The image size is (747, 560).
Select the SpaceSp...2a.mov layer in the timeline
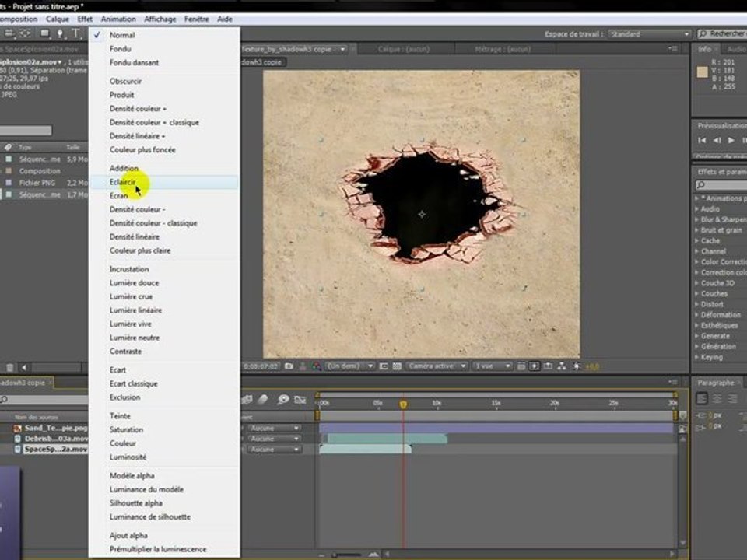pos(56,449)
